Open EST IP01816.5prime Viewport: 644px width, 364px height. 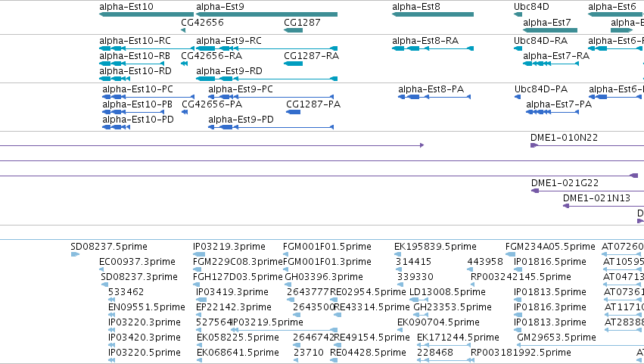518,269
